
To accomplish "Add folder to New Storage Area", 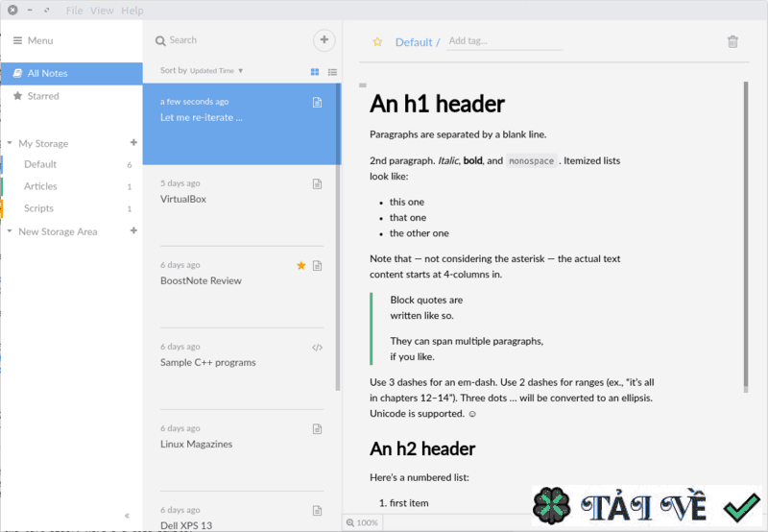I will click(x=133, y=230).
